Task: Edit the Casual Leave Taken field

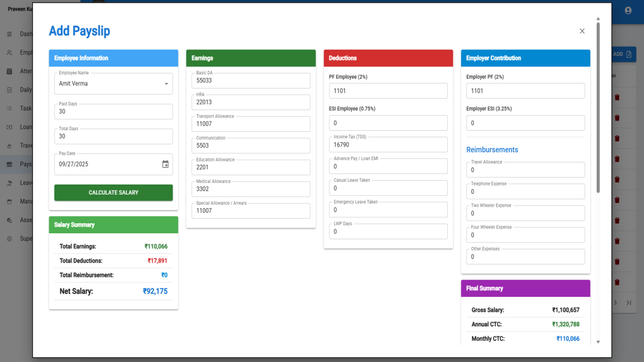Action: pyautogui.click(x=388, y=188)
